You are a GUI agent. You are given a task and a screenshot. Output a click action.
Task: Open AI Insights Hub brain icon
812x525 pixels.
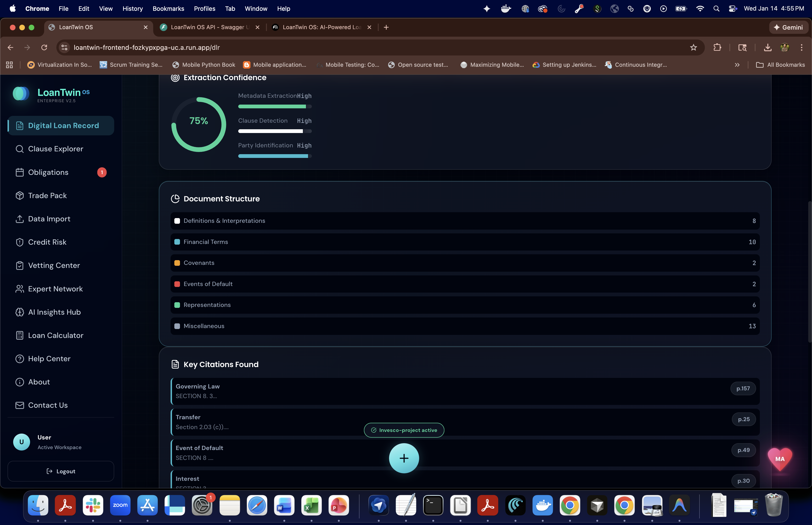click(20, 312)
